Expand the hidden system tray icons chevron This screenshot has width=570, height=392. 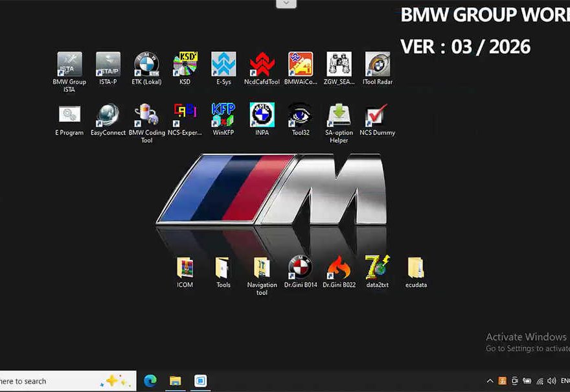(490, 381)
